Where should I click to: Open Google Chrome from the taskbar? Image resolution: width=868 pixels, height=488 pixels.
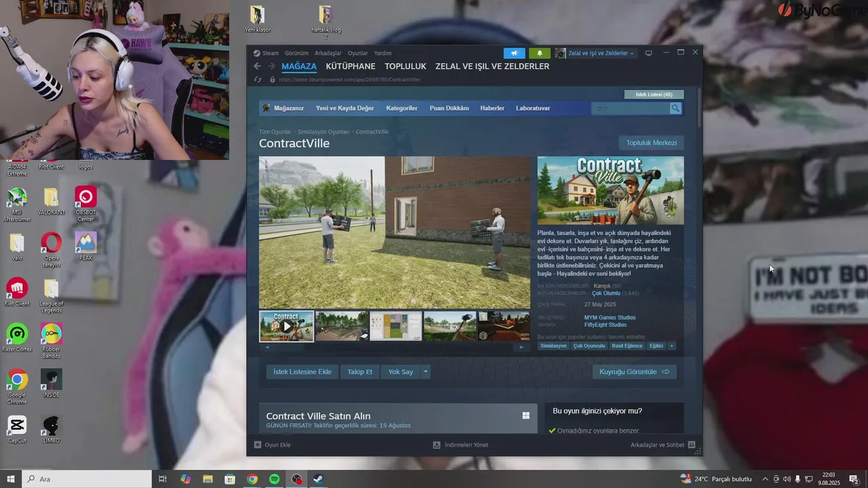pos(252,479)
